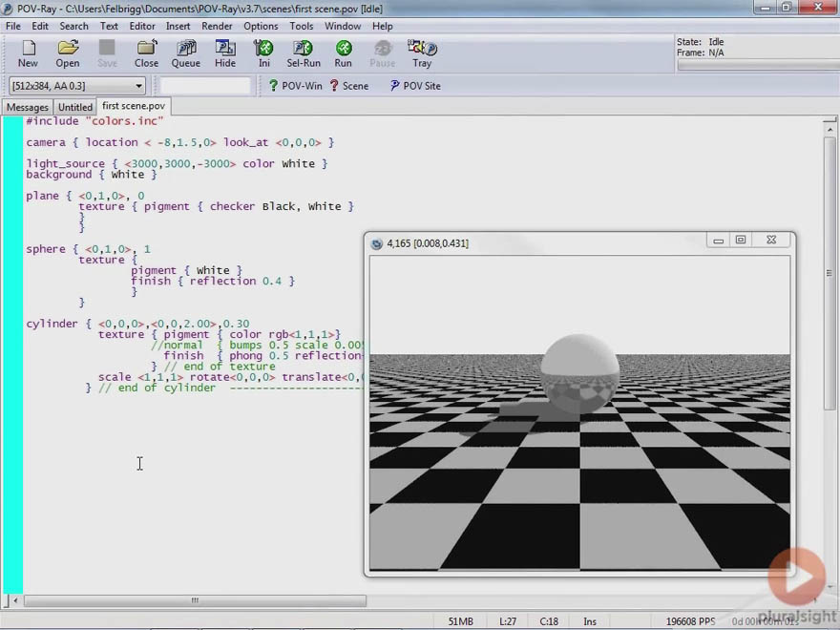Open the Help menu

pyautogui.click(x=383, y=26)
